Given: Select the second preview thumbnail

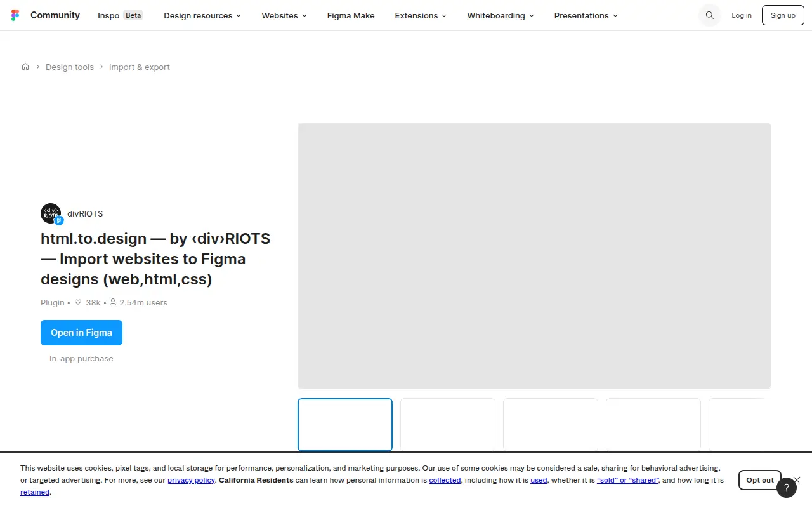Looking at the screenshot, I should click(x=448, y=425).
